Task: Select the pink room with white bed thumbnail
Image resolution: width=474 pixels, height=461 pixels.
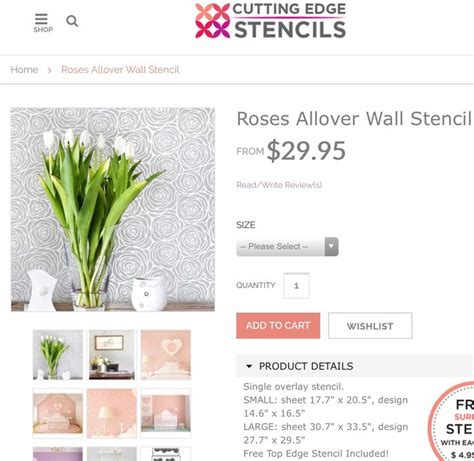Action: click(166, 413)
